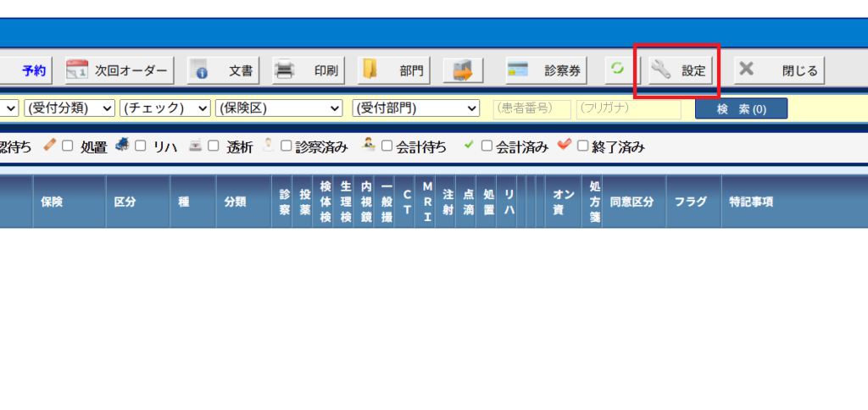Image resolution: width=868 pixels, height=410 pixels.
Task: Click the 閉じる close button
Action: click(779, 71)
